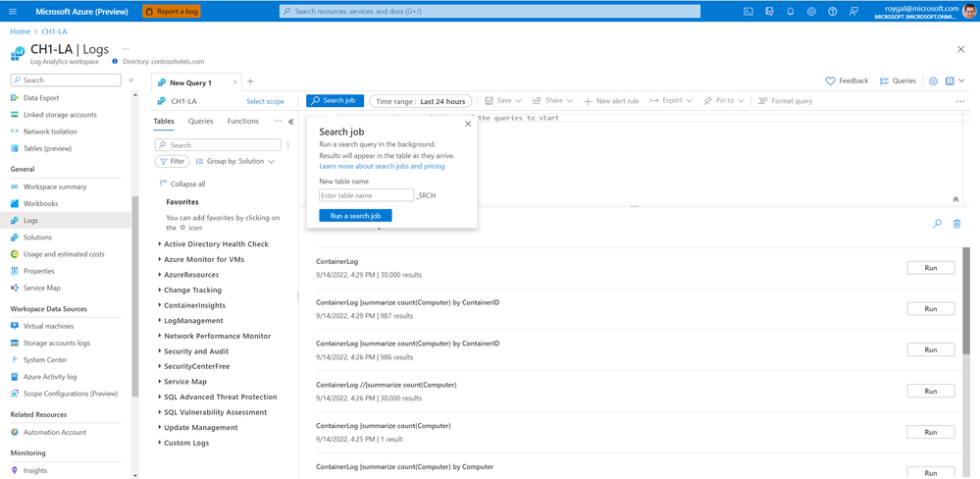Open Group by: Solution dropdown
Viewport: 980px width, 479px height.
[x=235, y=161]
